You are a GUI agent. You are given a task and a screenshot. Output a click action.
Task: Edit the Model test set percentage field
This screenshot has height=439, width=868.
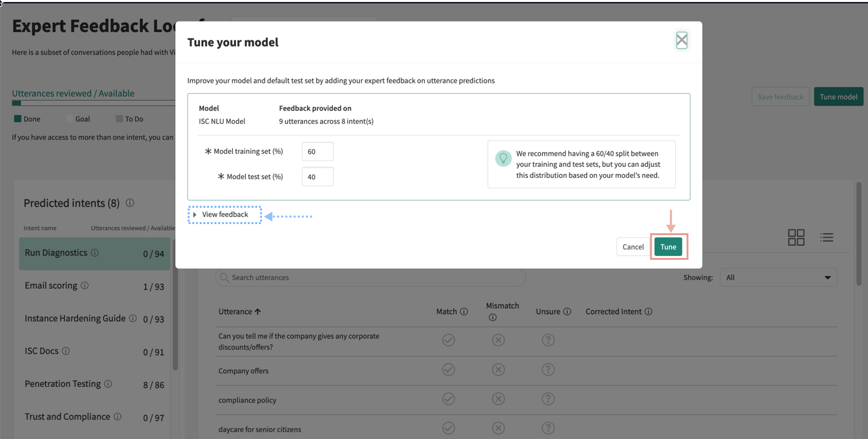[317, 177]
